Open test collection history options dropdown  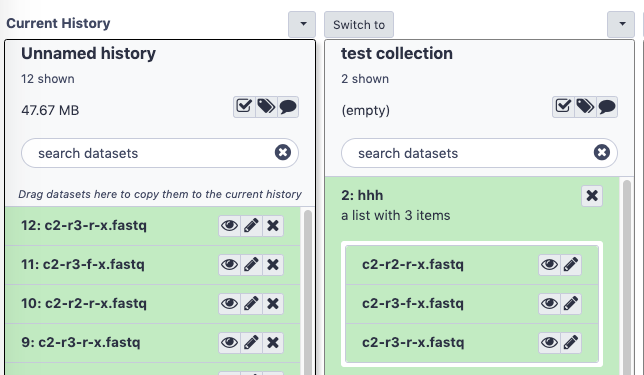point(621,24)
